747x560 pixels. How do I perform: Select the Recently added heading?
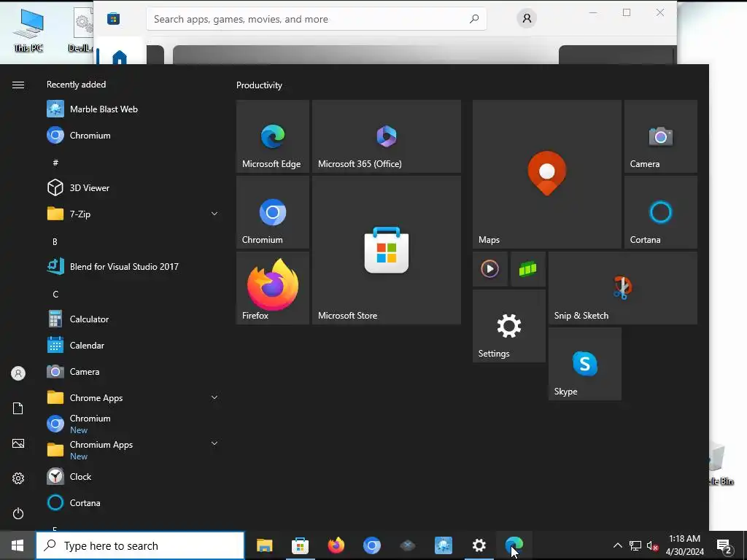tap(76, 85)
